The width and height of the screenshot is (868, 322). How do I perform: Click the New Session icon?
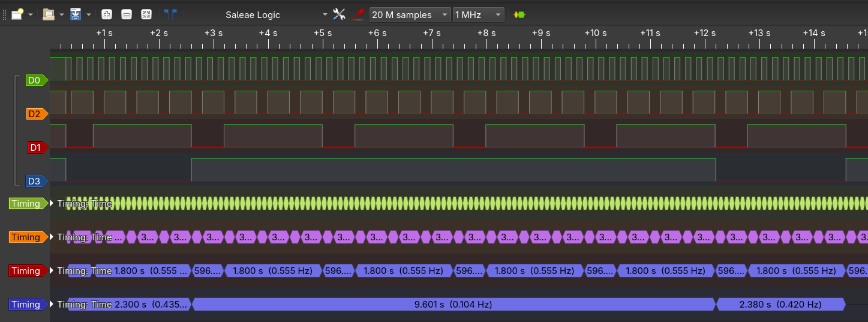coord(17,14)
